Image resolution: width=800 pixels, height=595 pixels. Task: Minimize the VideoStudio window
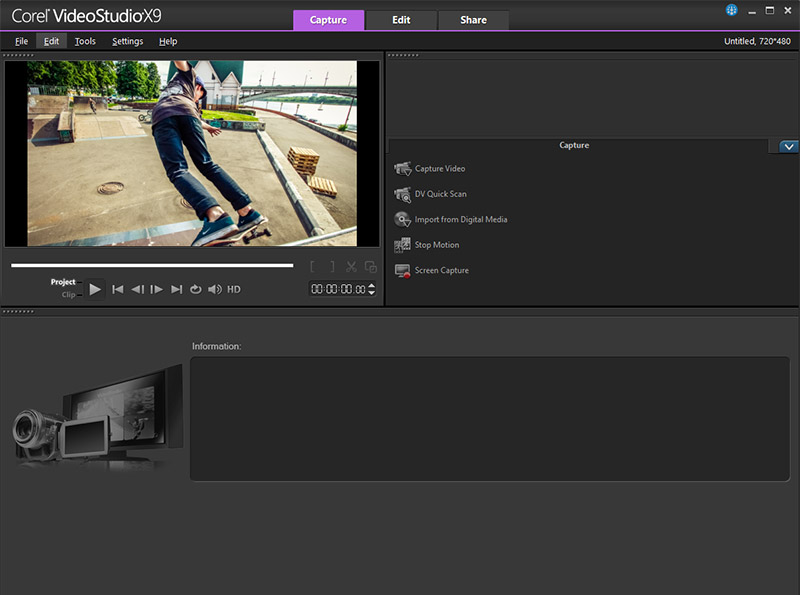point(752,11)
